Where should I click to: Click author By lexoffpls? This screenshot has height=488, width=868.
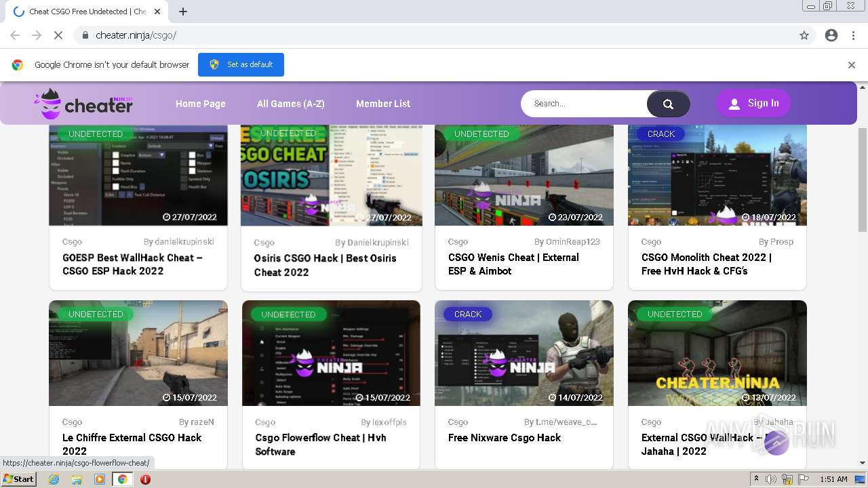click(x=384, y=422)
